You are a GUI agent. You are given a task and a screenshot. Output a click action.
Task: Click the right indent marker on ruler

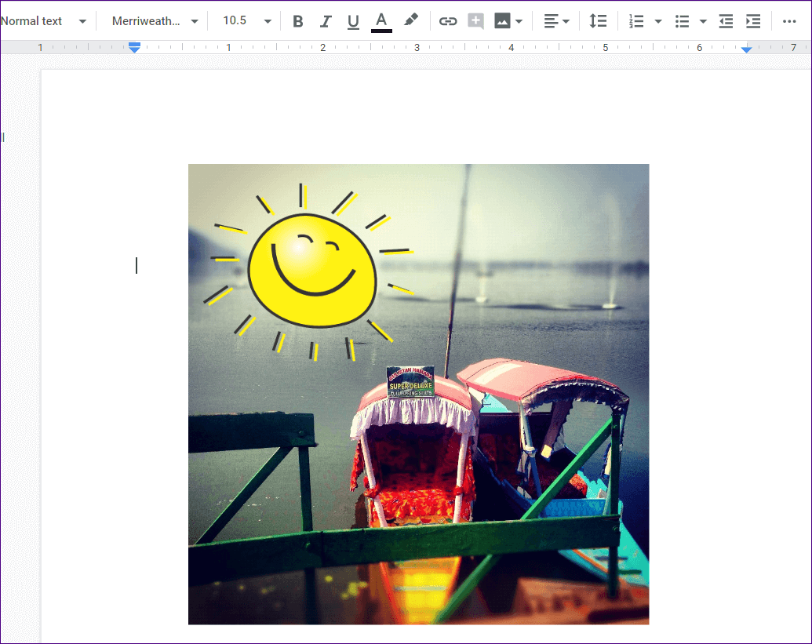(746, 49)
